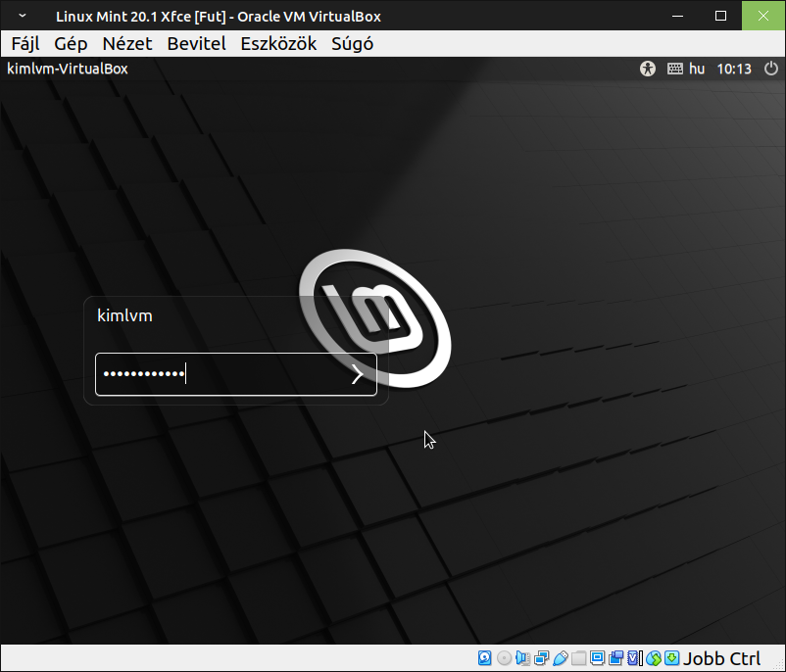This screenshot has height=672, width=786.
Task: Click the shared folders indicator
Action: (x=578, y=658)
